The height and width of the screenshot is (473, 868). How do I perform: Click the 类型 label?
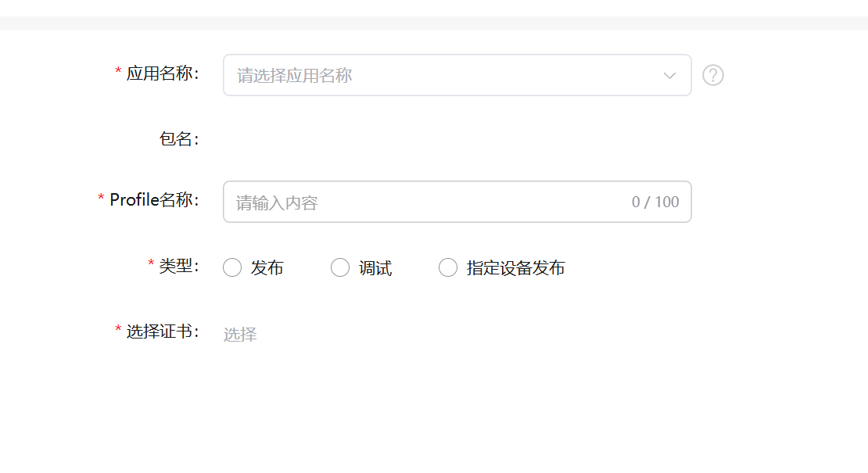point(178,267)
